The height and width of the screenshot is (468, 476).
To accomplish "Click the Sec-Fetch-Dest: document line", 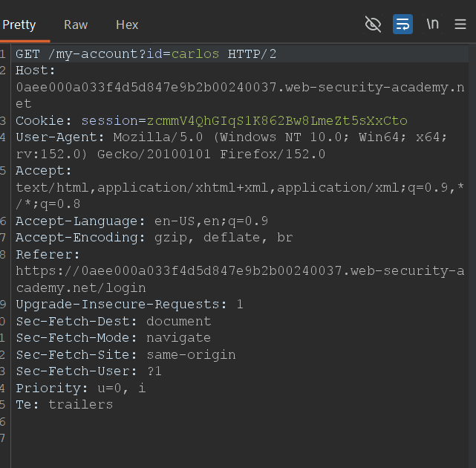I will [x=114, y=322].
